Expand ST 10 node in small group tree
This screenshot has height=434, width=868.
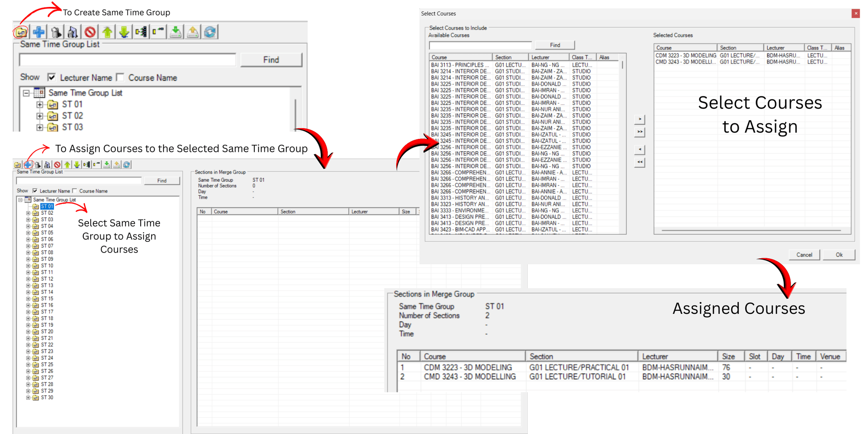[28, 266]
